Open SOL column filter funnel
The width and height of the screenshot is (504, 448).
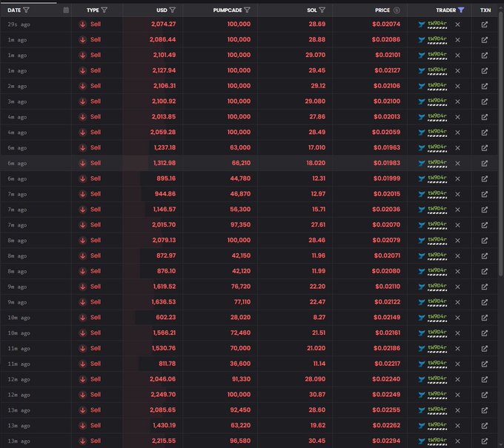click(322, 10)
